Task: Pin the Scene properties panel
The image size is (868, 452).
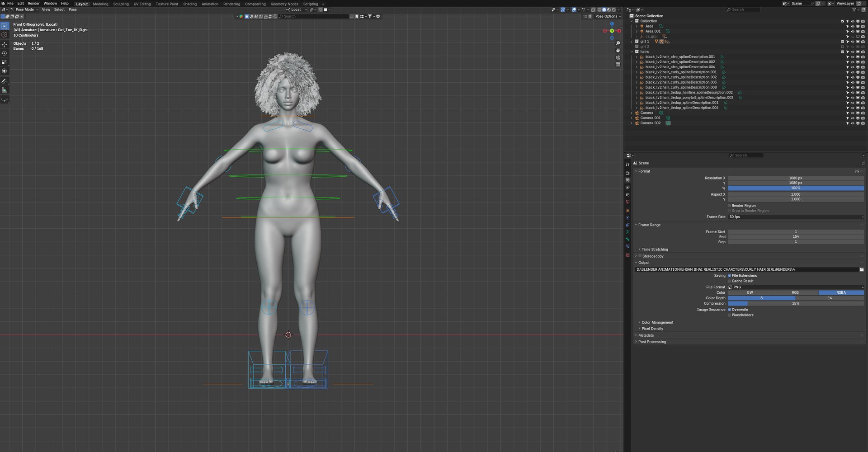Action: (x=863, y=163)
